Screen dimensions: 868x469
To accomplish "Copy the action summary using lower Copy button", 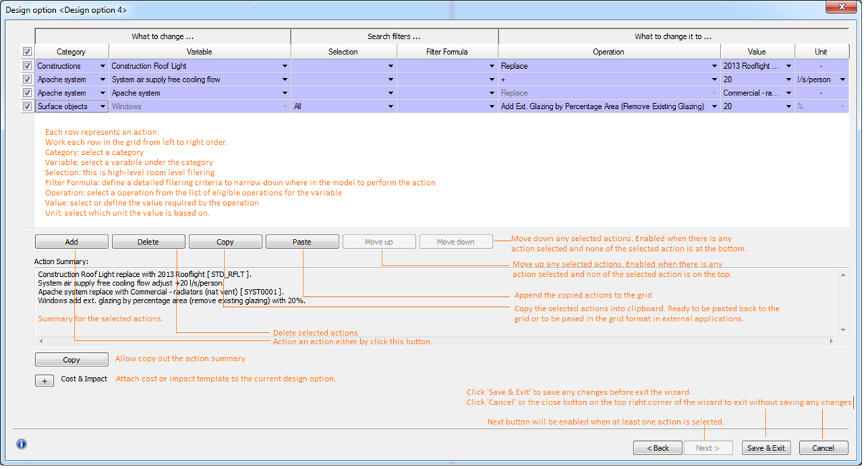I will tap(71, 359).
